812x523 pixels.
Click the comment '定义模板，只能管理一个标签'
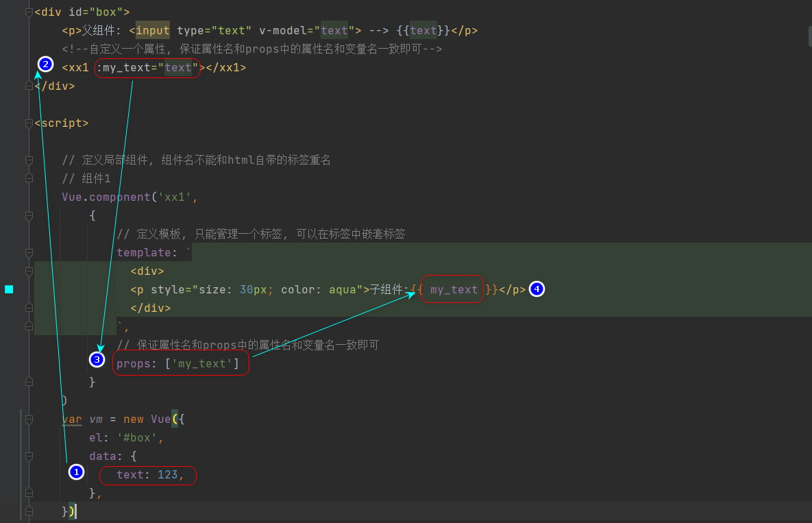261,234
